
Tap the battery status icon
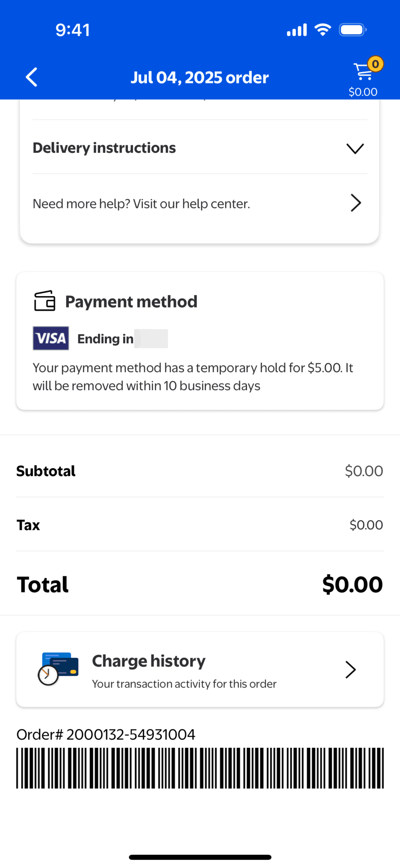click(353, 30)
